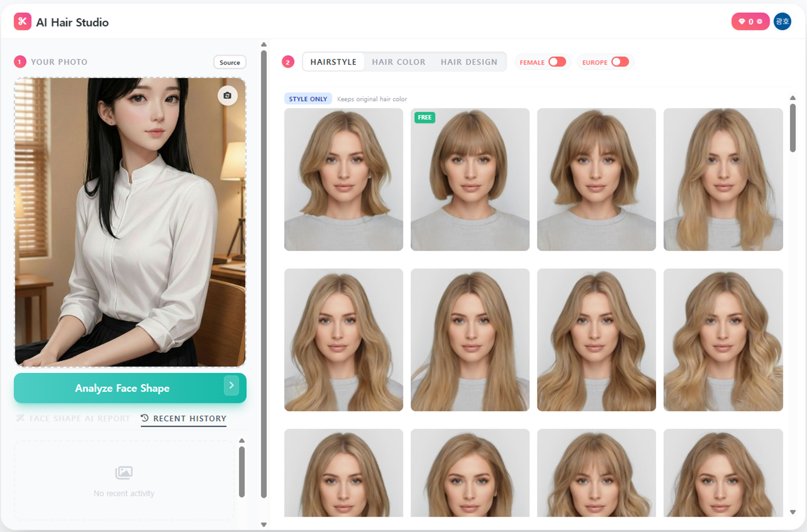Toggle the EUROPE region switch

point(620,62)
